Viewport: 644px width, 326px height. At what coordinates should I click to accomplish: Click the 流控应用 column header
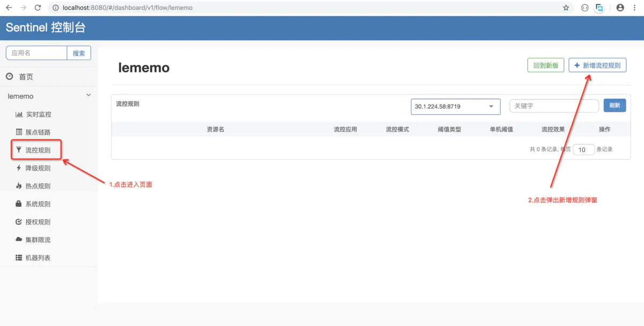(345, 129)
